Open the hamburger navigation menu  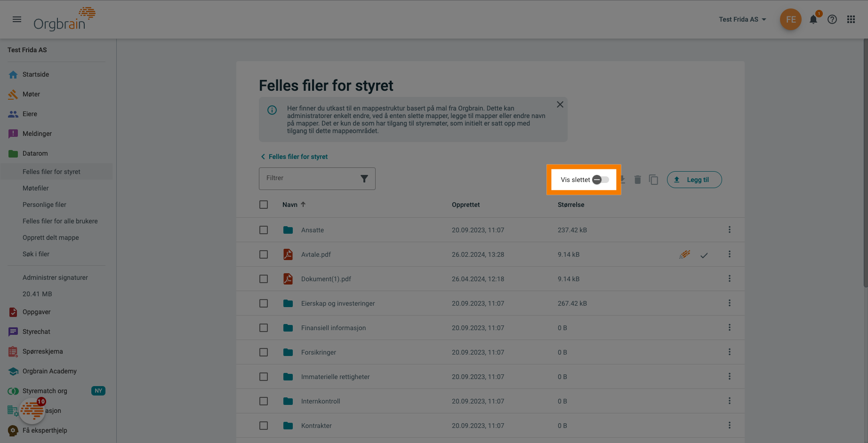coord(17,19)
